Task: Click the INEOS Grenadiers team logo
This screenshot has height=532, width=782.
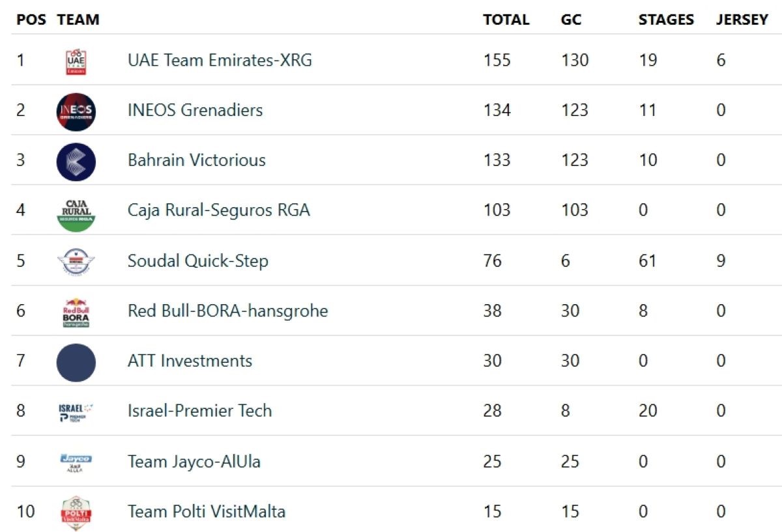Action: point(76,111)
